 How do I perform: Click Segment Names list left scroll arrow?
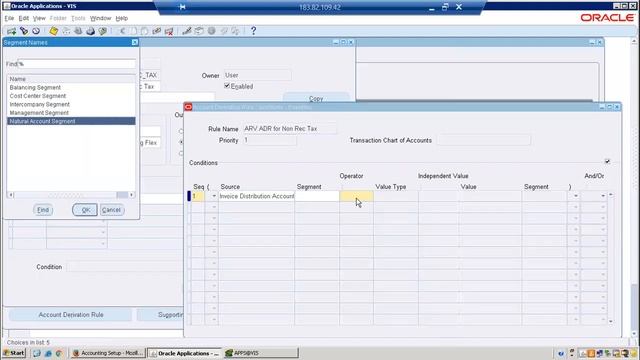tap(11, 195)
